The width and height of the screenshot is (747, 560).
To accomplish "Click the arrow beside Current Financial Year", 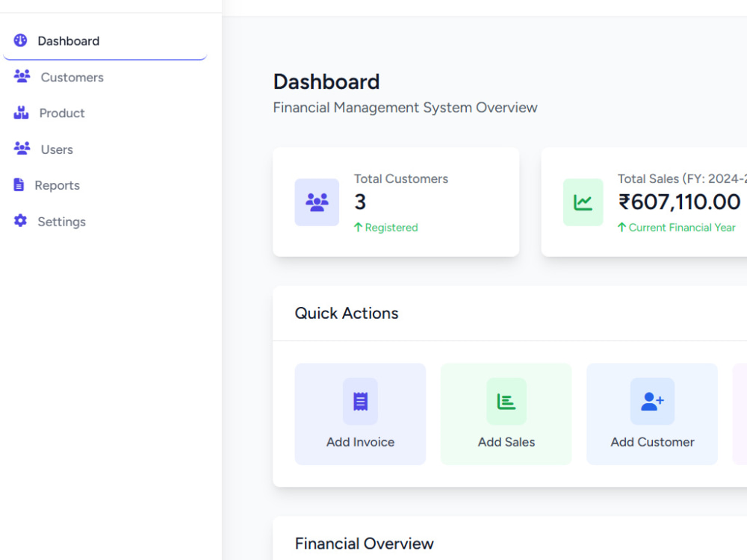I will point(622,227).
